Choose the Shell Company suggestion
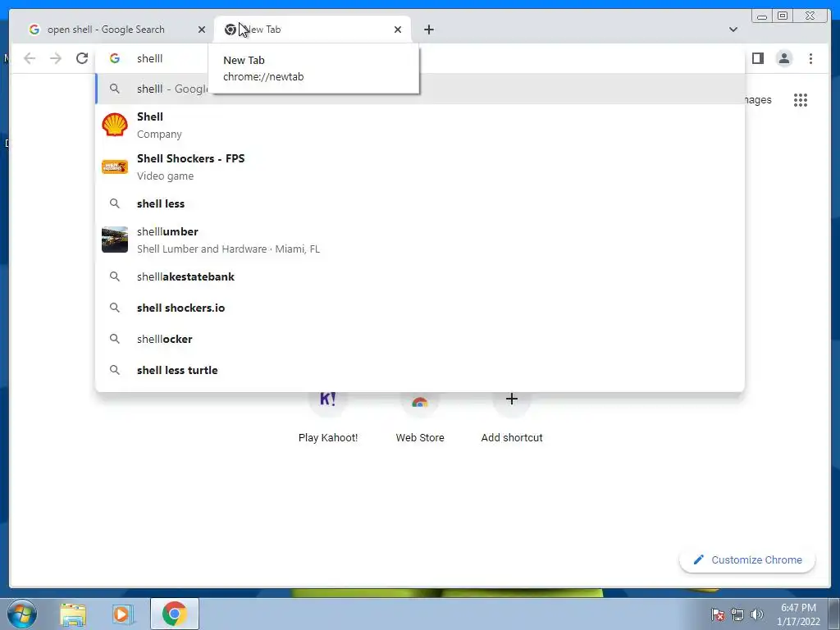This screenshot has width=840, height=630. pos(420,125)
